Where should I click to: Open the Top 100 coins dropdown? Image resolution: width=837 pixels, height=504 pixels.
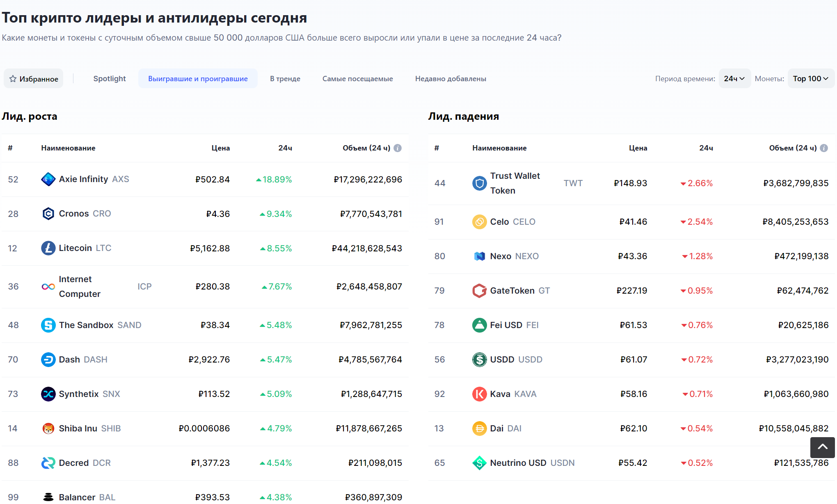click(810, 78)
